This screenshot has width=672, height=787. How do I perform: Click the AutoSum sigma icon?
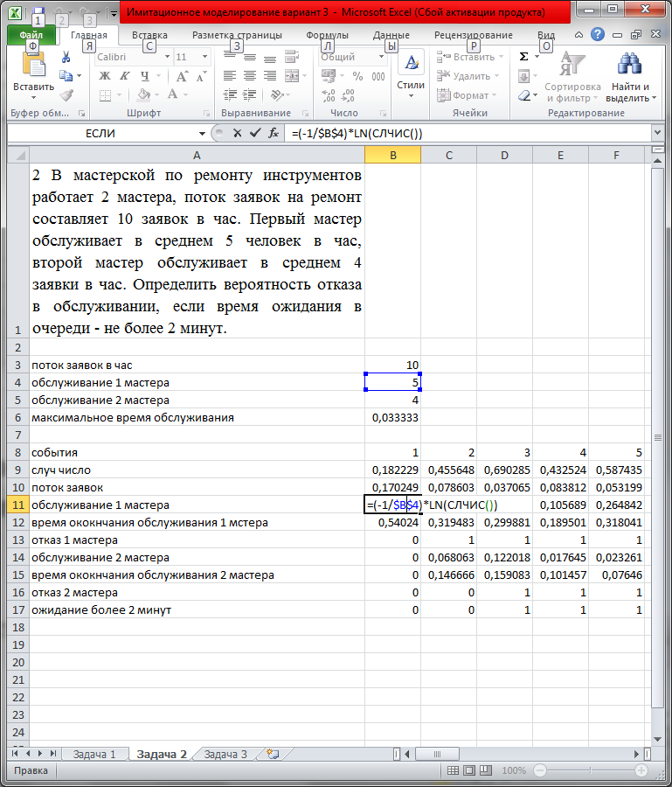[523, 57]
